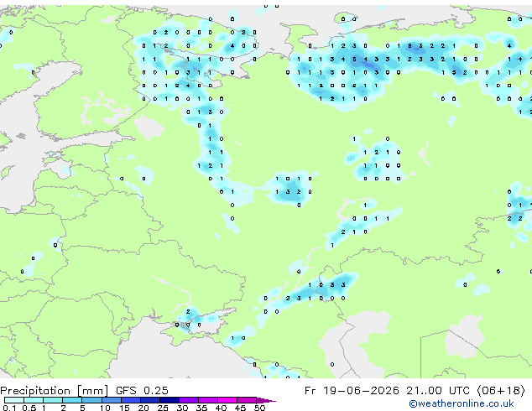Viewport: 532px width, 411px height.
Task: Click the '(06+18)' forecast run text
Action: (501, 391)
